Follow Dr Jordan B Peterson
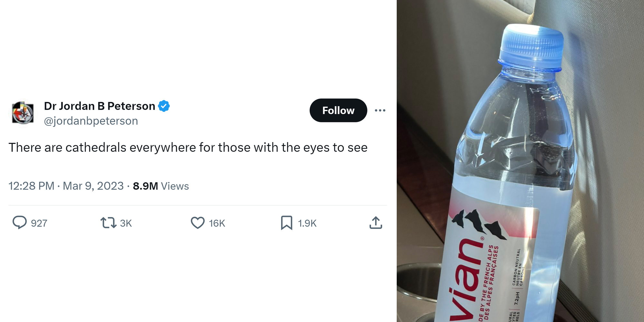The image size is (644, 322). (338, 110)
